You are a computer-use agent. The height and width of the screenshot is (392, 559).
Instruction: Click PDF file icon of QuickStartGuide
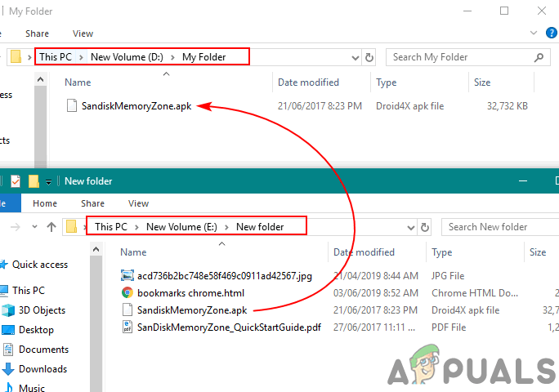127,327
